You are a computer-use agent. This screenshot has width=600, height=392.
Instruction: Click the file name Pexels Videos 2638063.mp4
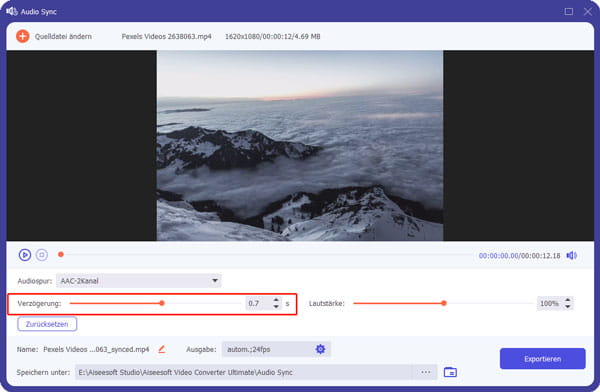[166, 36]
